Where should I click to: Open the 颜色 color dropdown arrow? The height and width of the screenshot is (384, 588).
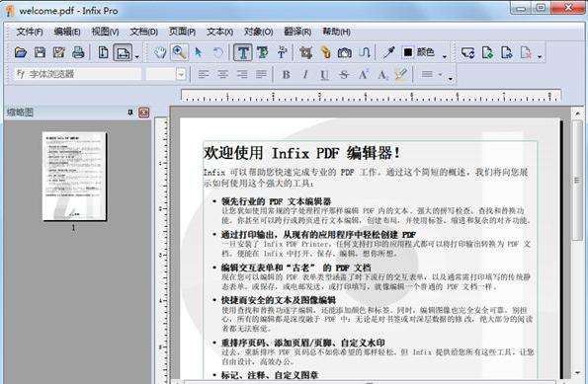click(445, 56)
